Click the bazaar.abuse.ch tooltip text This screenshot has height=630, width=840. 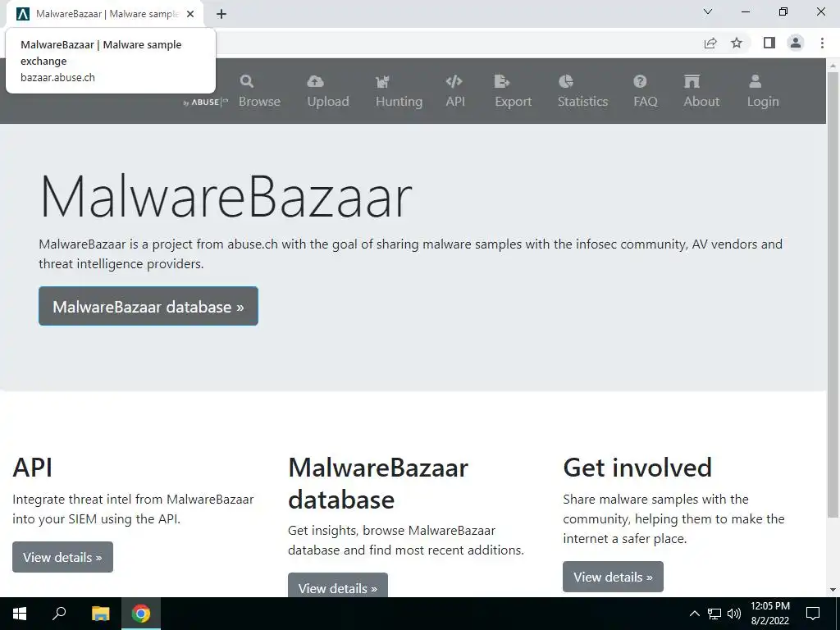[x=58, y=77]
